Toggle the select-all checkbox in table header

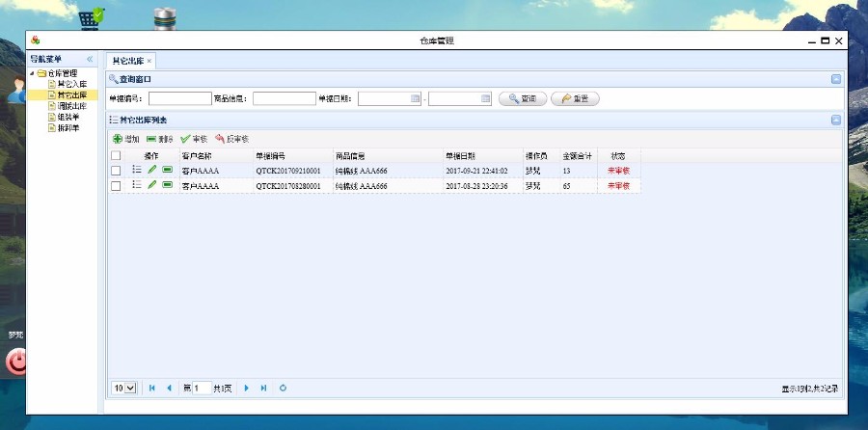point(116,155)
